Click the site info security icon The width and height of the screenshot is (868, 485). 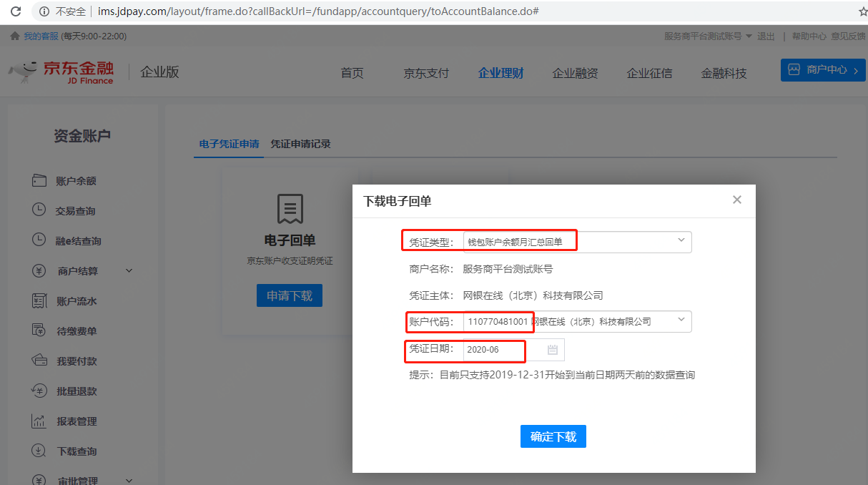[45, 11]
